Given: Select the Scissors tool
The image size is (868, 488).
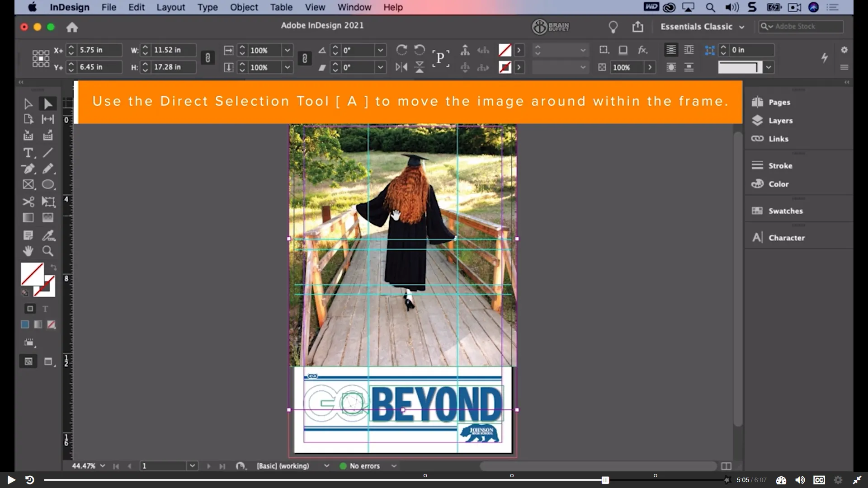Looking at the screenshot, I should pos(28,202).
